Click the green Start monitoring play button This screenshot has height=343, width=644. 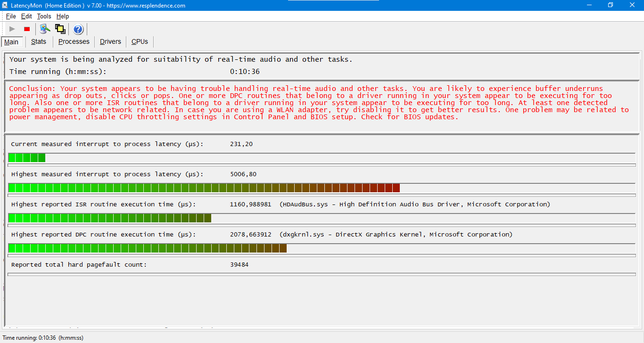point(12,29)
